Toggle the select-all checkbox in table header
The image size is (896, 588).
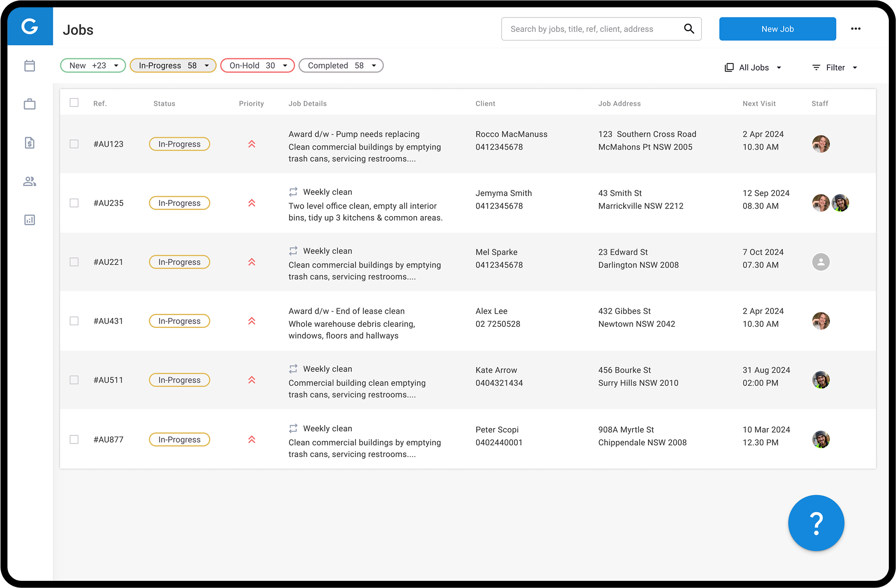(74, 103)
